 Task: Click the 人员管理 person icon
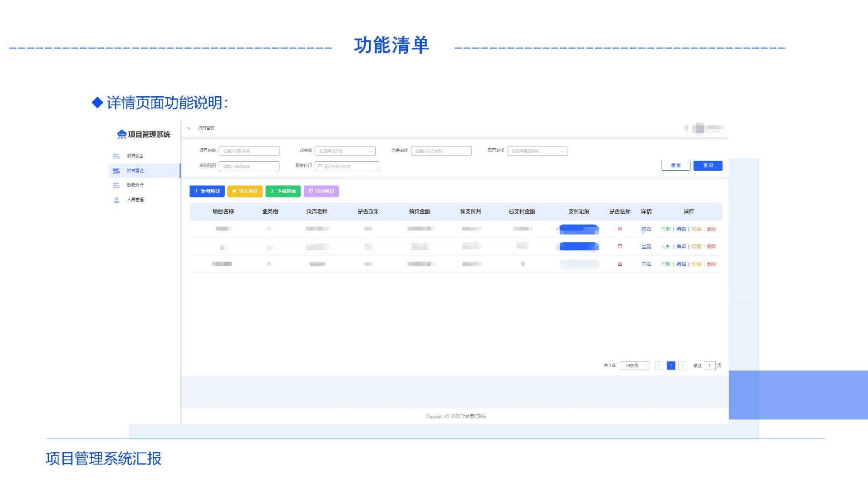[116, 200]
